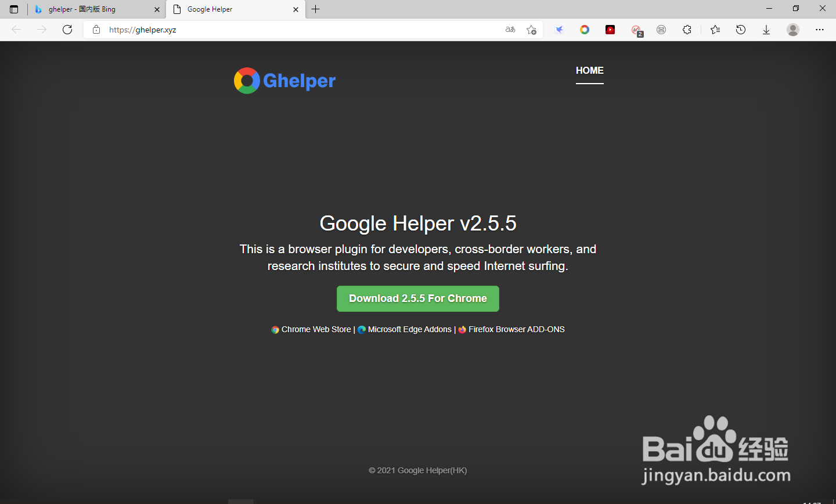836x504 pixels.
Task: Click the Google Helper v2.5.5 heading
Action: point(418,224)
